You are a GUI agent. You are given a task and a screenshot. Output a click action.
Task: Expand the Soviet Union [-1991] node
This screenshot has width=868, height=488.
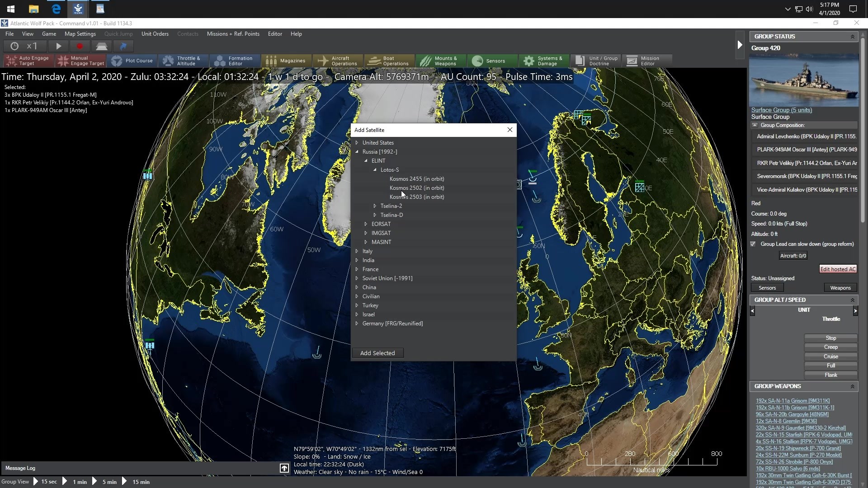point(357,278)
